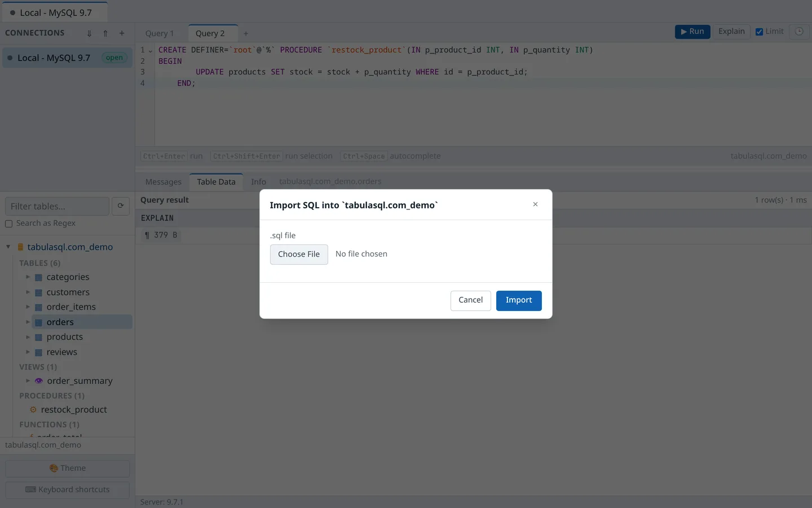
Task: Click the open status badge
Action: pyautogui.click(x=114, y=58)
